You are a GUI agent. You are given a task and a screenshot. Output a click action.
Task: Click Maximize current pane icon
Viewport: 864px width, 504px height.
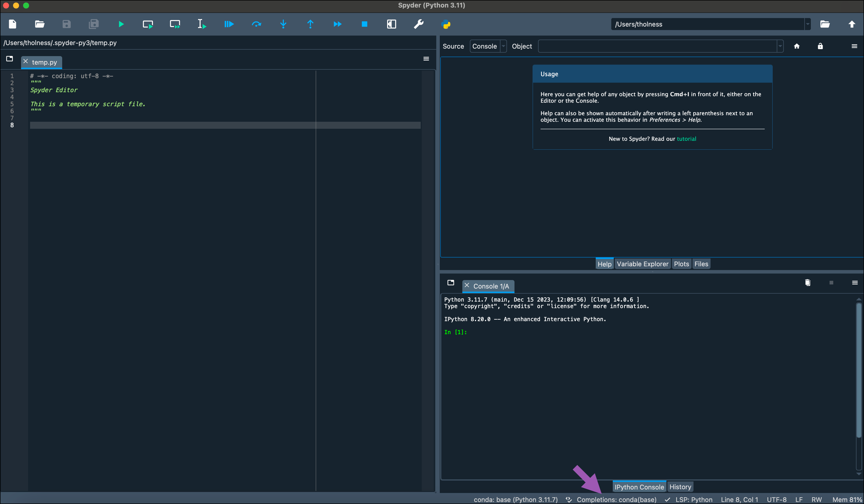tap(391, 24)
